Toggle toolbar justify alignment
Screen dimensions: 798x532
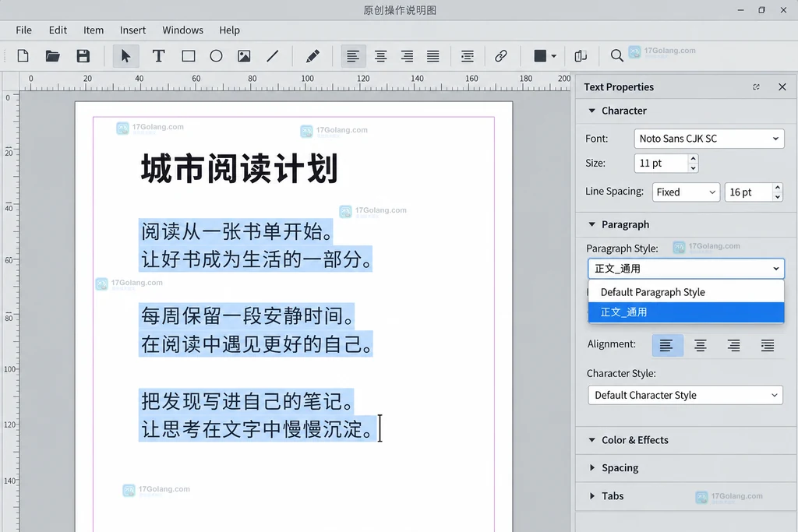pyautogui.click(x=433, y=56)
